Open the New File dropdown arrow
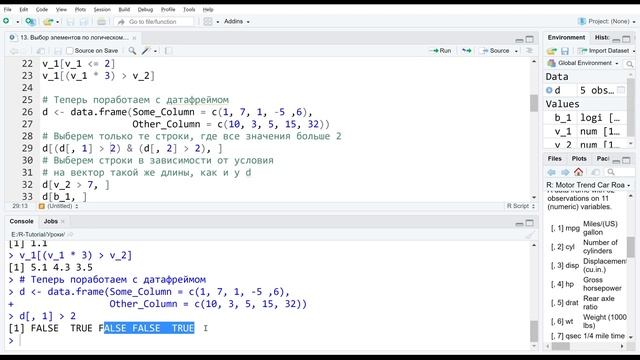The height and width of the screenshot is (360, 640). tap(18, 22)
